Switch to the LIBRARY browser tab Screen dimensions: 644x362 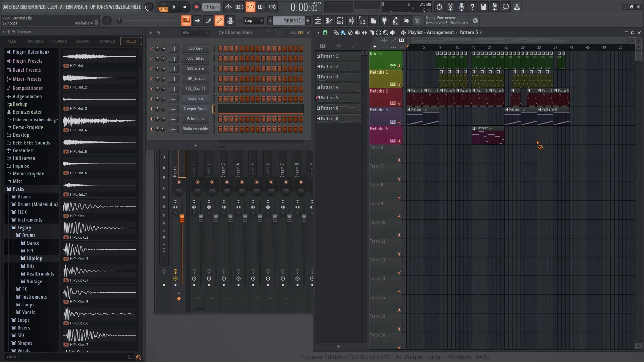coord(83,41)
